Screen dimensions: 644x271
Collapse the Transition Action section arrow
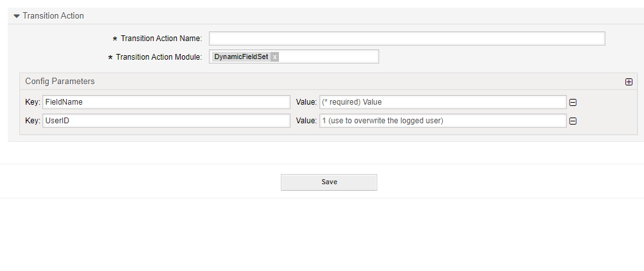pos(17,16)
